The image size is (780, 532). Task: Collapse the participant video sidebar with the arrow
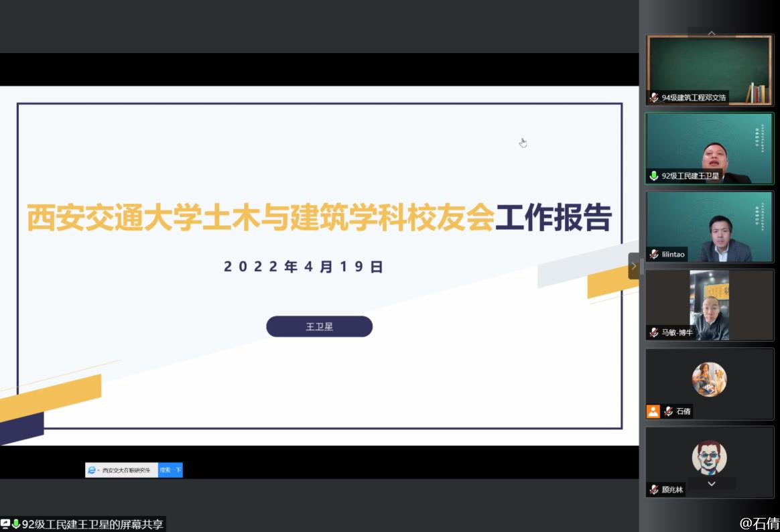633,266
